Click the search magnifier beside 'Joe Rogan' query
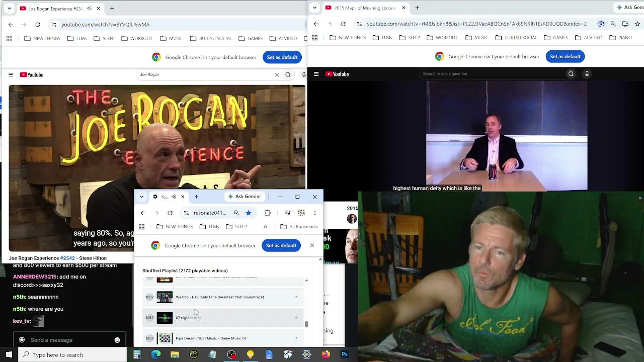 click(288, 75)
